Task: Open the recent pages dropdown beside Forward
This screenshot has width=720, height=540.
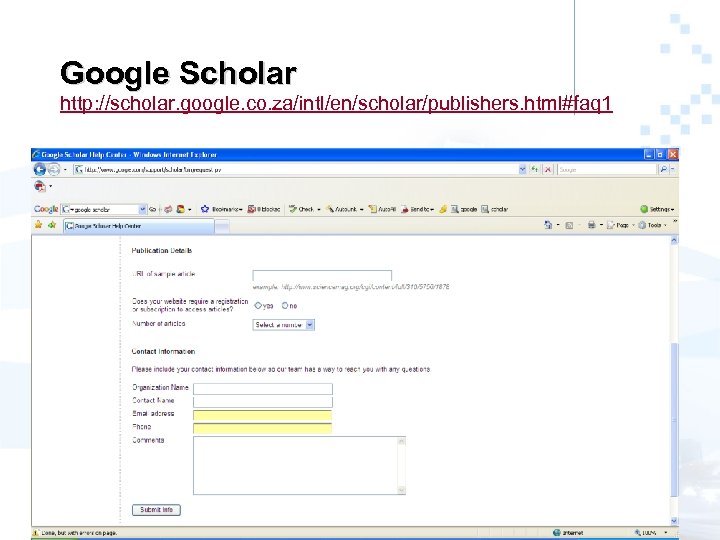Action: point(65,169)
